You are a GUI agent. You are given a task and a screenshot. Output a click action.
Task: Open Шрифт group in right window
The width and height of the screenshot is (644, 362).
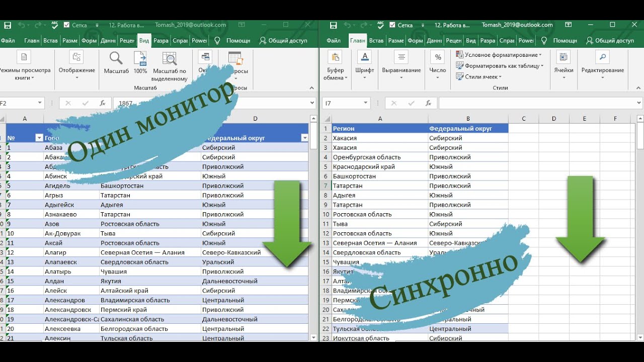tap(365, 65)
